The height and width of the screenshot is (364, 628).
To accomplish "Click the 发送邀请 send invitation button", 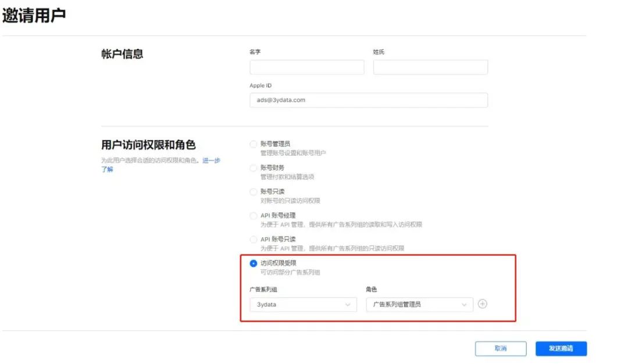I will 561,348.
